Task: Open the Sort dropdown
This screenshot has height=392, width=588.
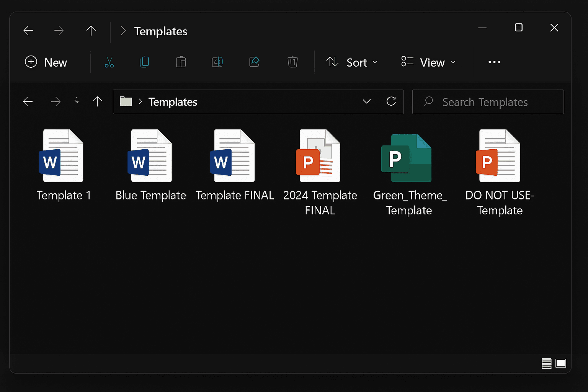Action: pyautogui.click(x=352, y=62)
